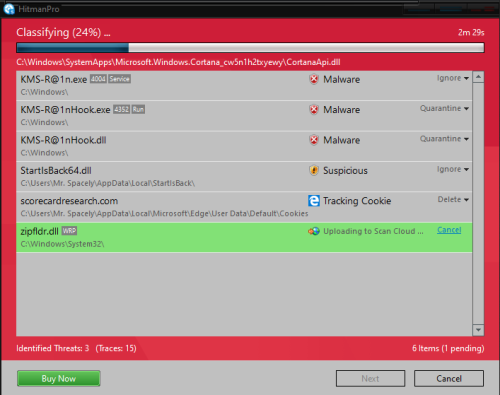The image size is (500, 395).
Task: Click the Identified Threats: 3 text
Action: [53, 348]
